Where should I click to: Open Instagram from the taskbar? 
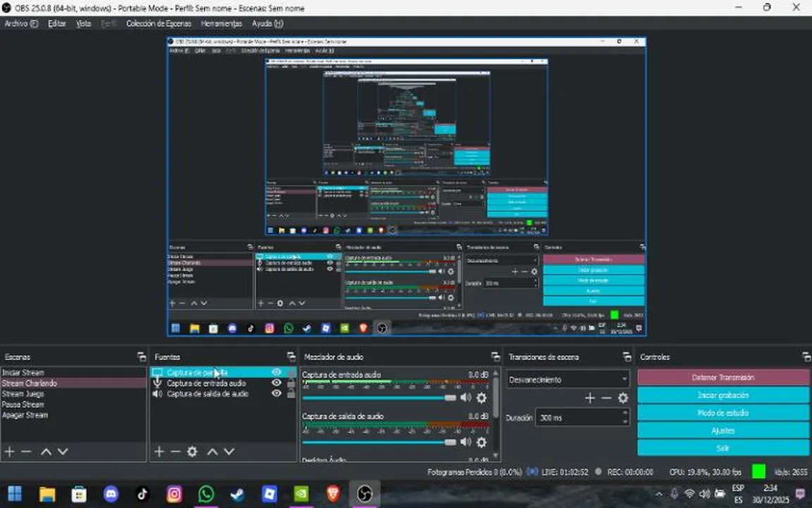pyautogui.click(x=174, y=494)
